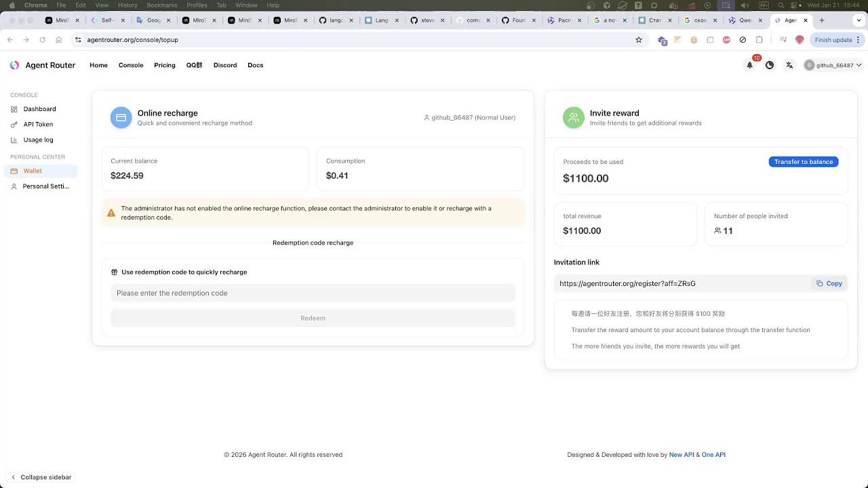This screenshot has height=488, width=868.
Task: Click the view site information icon
Action: tap(77, 40)
